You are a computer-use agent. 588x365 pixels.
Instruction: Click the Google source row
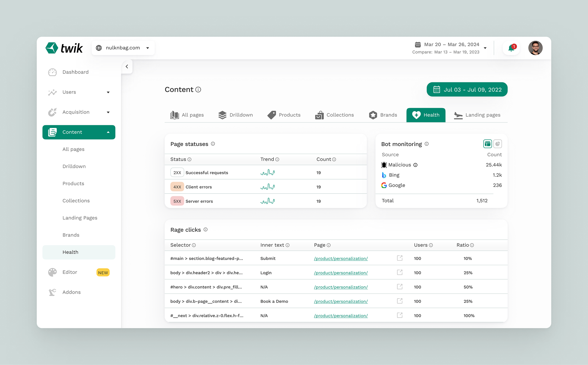point(441,186)
